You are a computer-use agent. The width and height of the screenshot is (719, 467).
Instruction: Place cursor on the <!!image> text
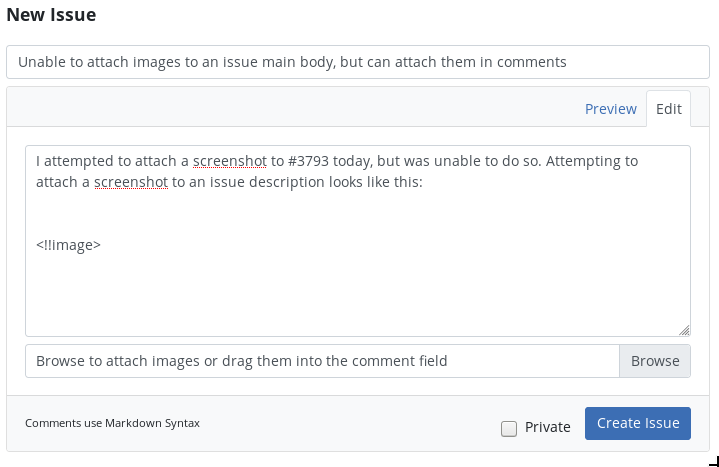click(68, 245)
